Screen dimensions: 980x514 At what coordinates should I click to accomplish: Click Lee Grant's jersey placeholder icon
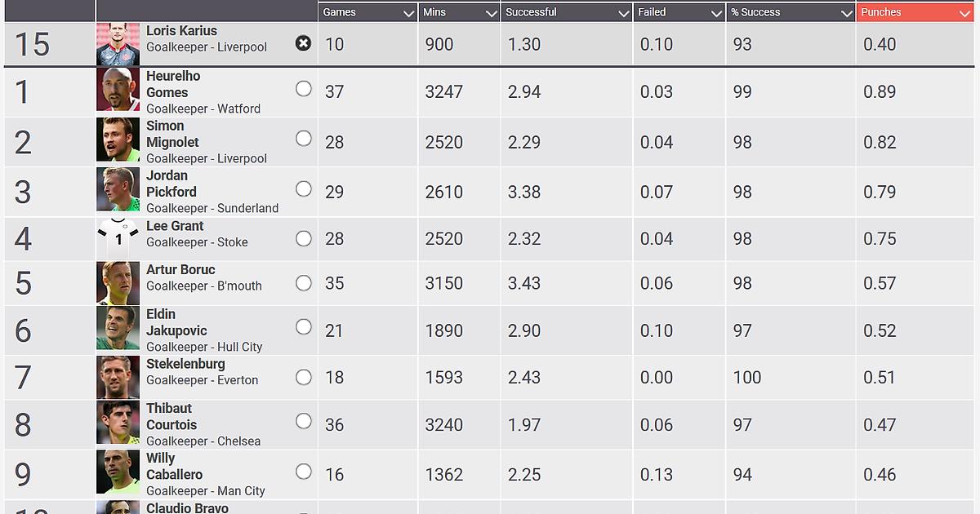[x=118, y=239]
